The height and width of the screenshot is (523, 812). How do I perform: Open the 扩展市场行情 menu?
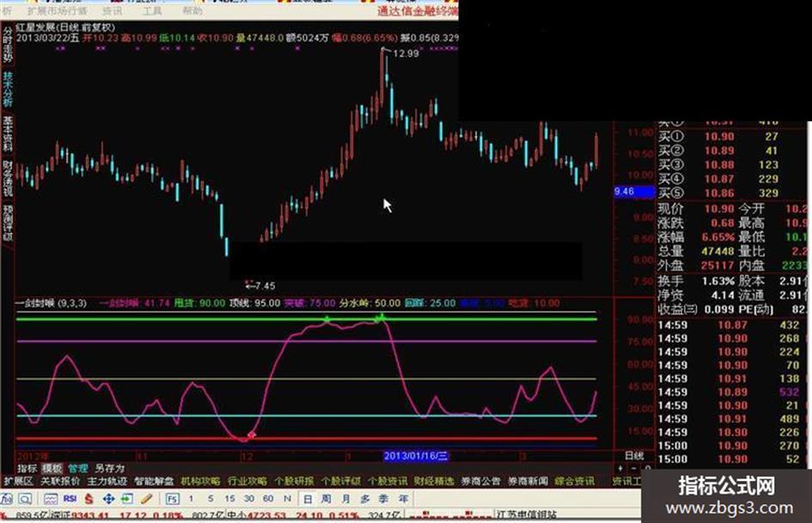(x=57, y=10)
